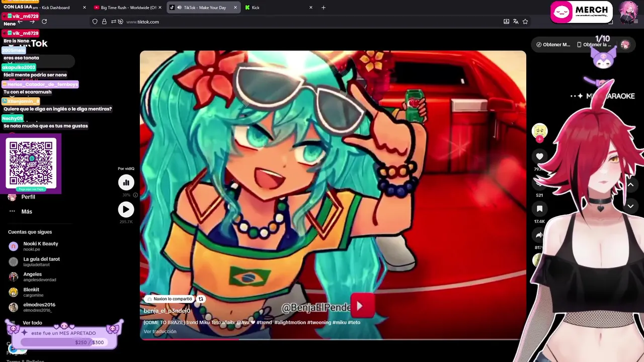The width and height of the screenshot is (644, 362).
Task: Open the tracking protection shield
Action: (95, 22)
